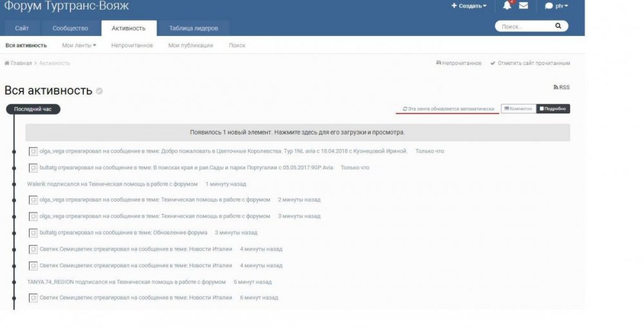This screenshot has height=328, width=644.
Task: Click '6 минут назад' timestamp
Action: (x=259, y=298)
